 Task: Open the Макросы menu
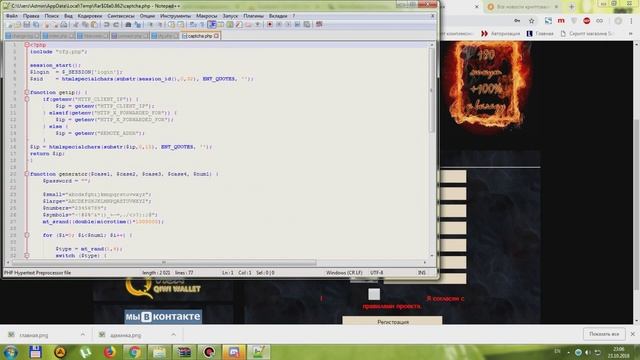pyautogui.click(x=207, y=16)
